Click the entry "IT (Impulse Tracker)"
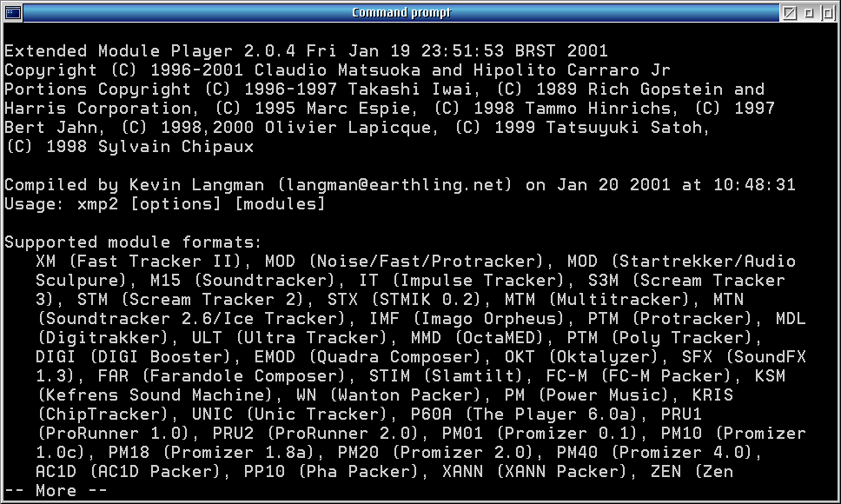The image size is (841, 504). 461,281
